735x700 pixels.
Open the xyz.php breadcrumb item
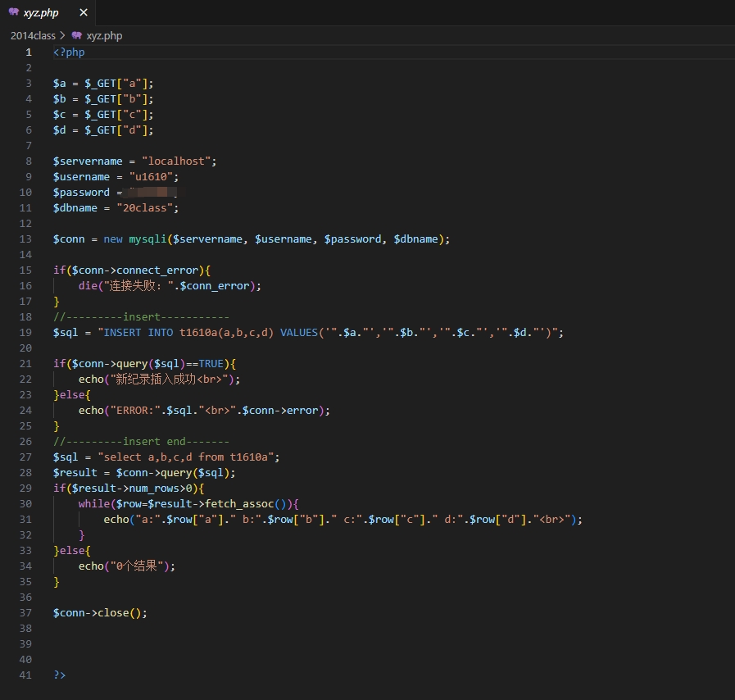click(104, 36)
